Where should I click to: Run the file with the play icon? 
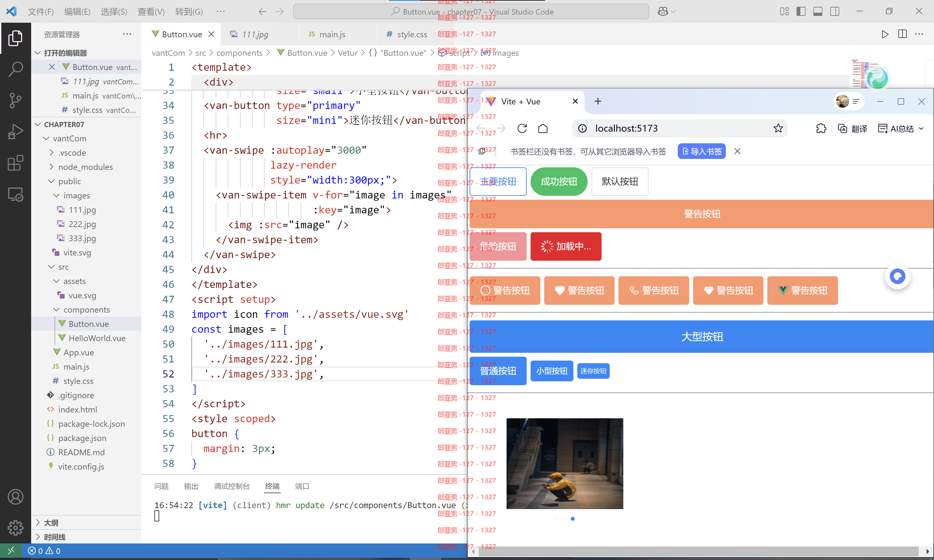tap(885, 34)
